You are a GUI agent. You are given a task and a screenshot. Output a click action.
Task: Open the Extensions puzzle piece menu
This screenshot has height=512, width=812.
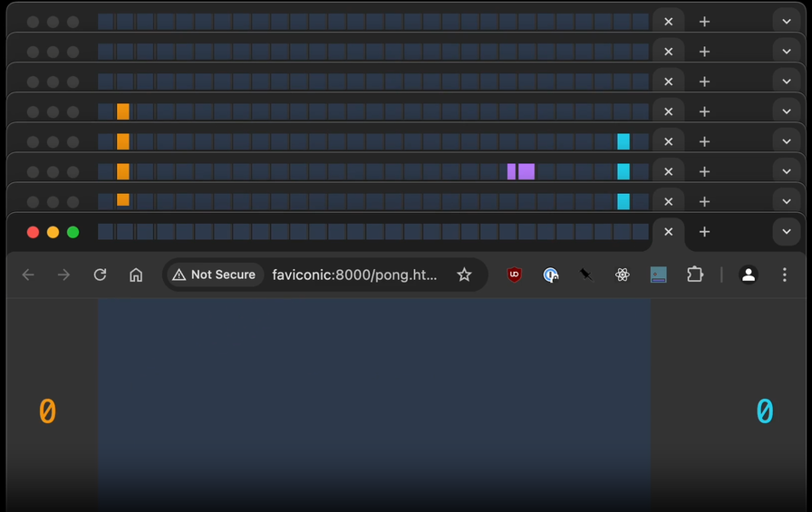pos(695,275)
